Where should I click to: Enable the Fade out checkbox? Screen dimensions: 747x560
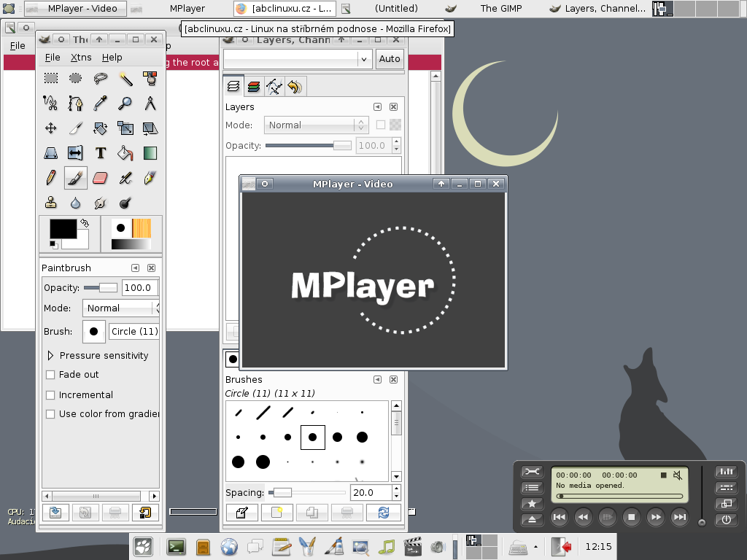50,375
